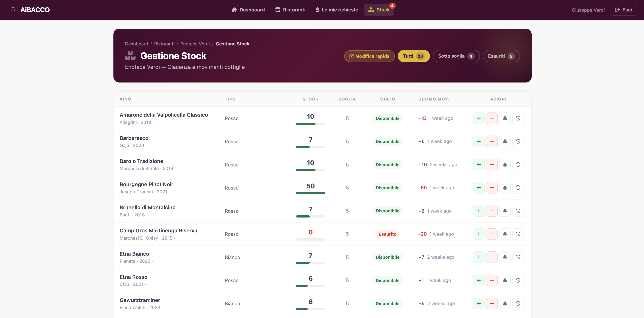Decrease stock of Etna Bianco

click(x=492, y=257)
